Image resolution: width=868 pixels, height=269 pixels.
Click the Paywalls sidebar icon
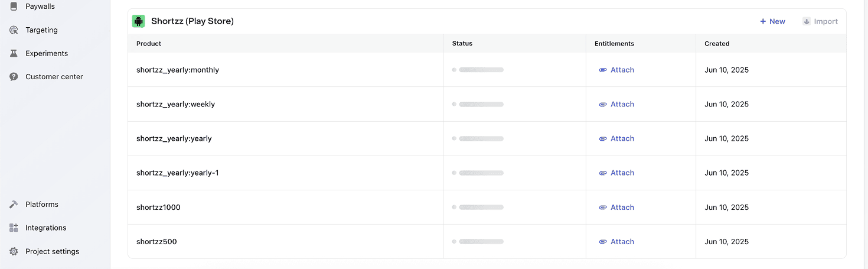click(x=14, y=7)
